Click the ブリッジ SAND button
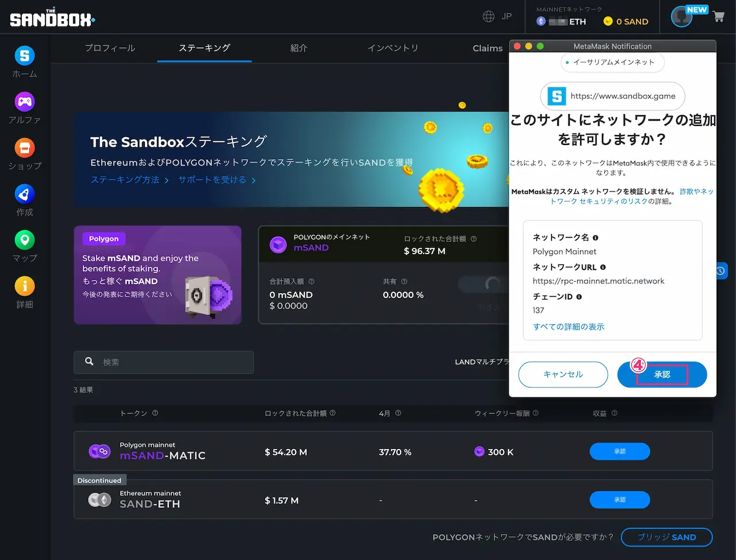Screen dimensions: 736x560 (666, 537)
